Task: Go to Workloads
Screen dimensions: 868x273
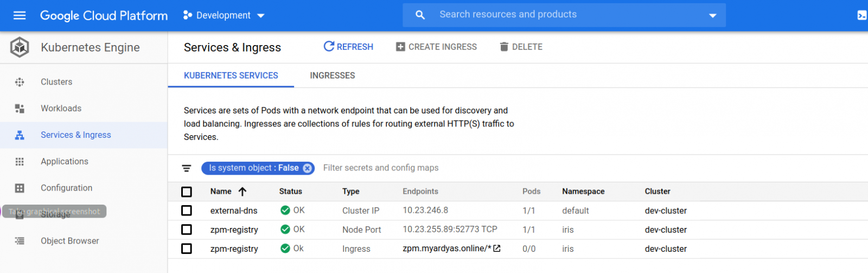Action: click(61, 109)
